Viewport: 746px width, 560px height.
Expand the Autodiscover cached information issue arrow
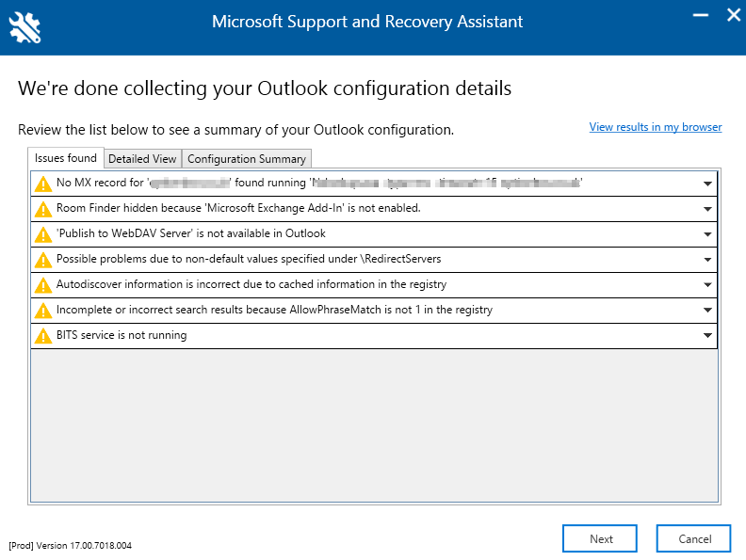coord(707,285)
